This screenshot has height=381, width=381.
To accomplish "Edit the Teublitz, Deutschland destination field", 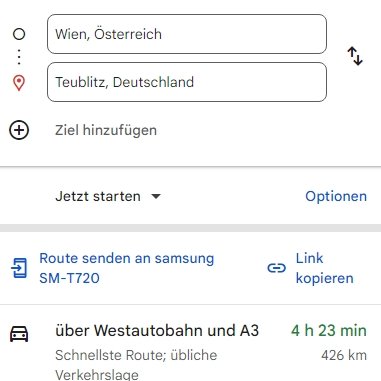I will coord(187,82).
